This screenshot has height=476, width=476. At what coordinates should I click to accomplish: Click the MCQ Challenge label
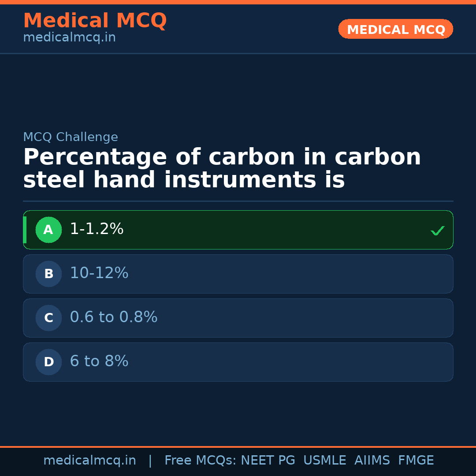coord(71,138)
